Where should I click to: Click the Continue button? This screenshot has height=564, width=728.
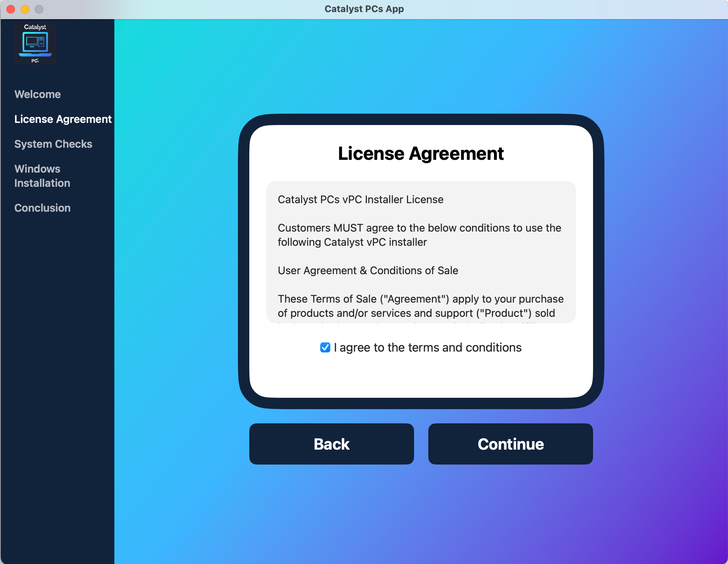(x=510, y=444)
